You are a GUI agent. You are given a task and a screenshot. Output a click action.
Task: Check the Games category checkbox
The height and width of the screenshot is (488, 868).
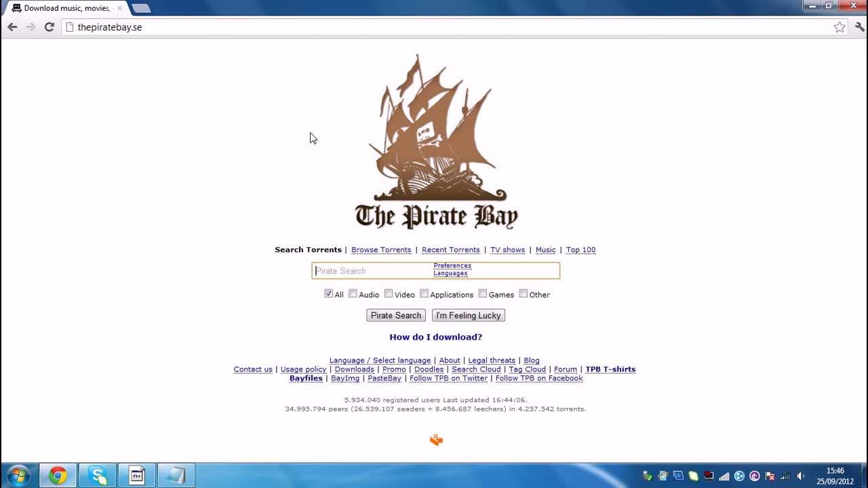point(483,293)
